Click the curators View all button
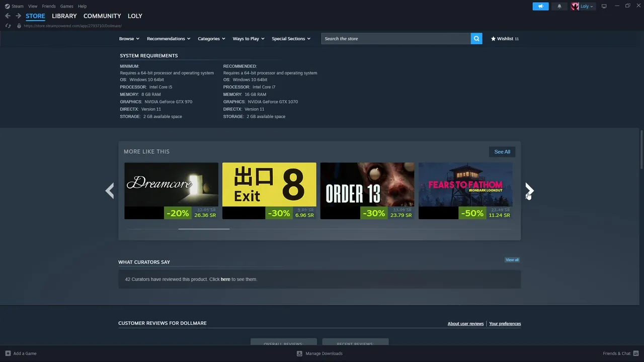 click(x=512, y=260)
